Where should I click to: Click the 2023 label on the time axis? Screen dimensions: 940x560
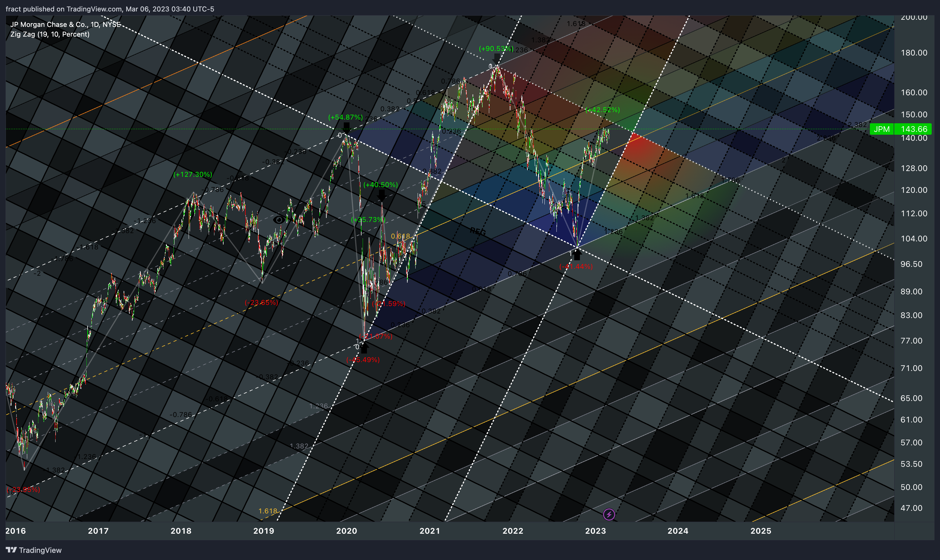point(596,531)
